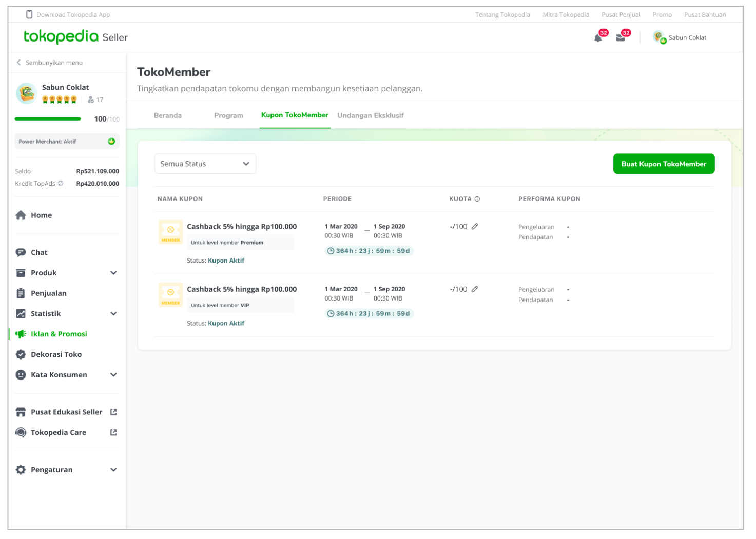The height and width of the screenshot is (539, 756).
Task: Click the Produk box icon
Action: [x=21, y=273]
